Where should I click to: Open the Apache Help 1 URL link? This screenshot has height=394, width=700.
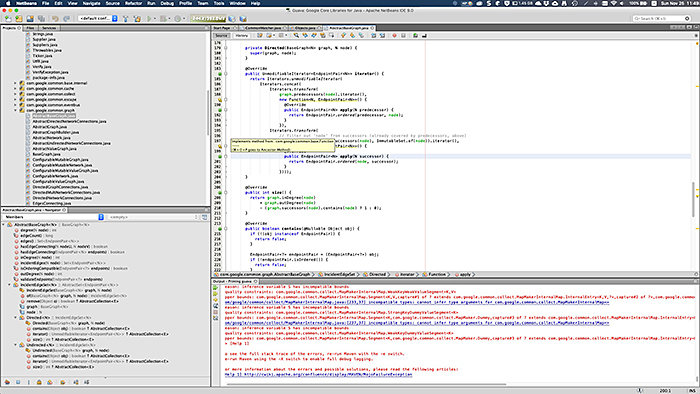[x=319, y=375]
